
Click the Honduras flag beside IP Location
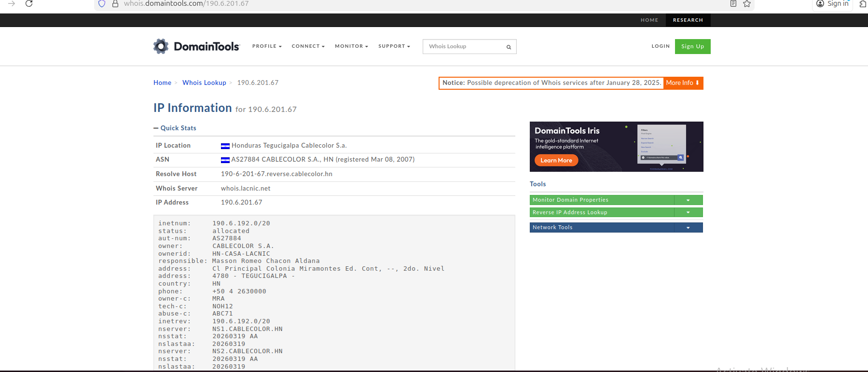click(x=225, y=146)
